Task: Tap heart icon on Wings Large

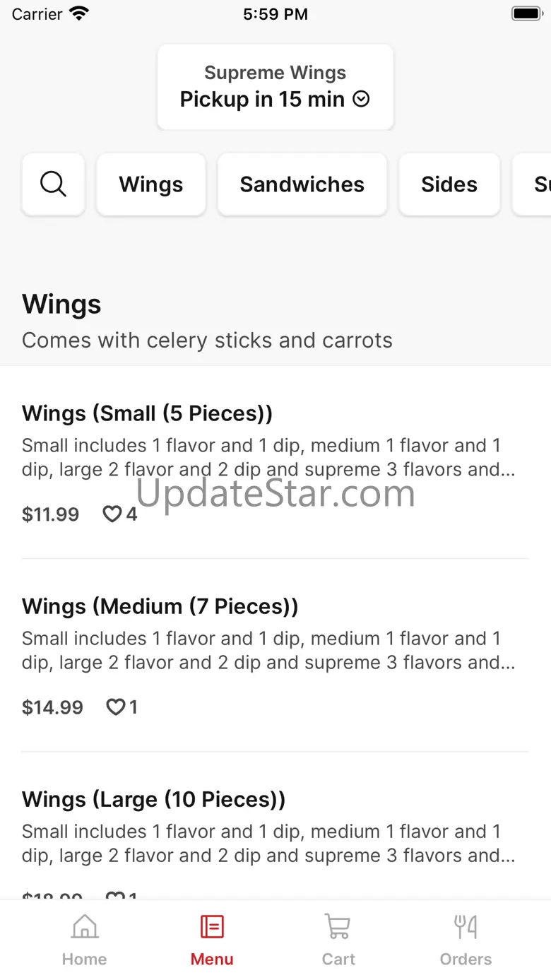Action: pyautogui.click(x=114, y=895)
